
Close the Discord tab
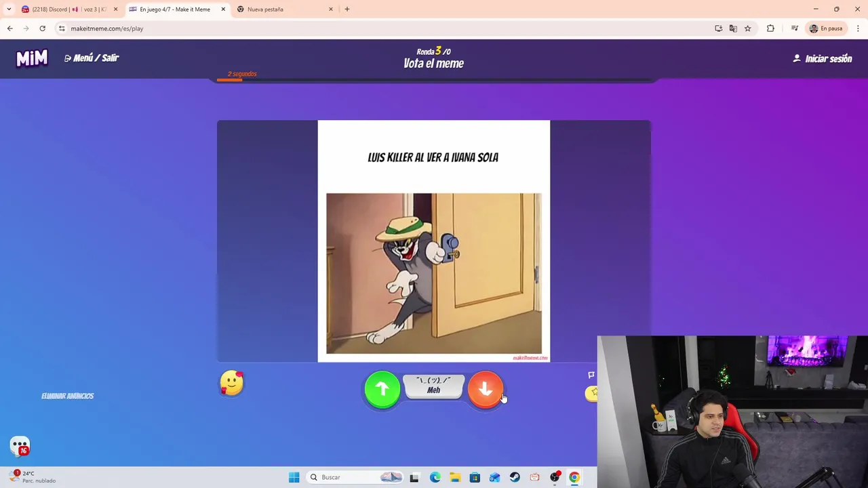(115, 9)
